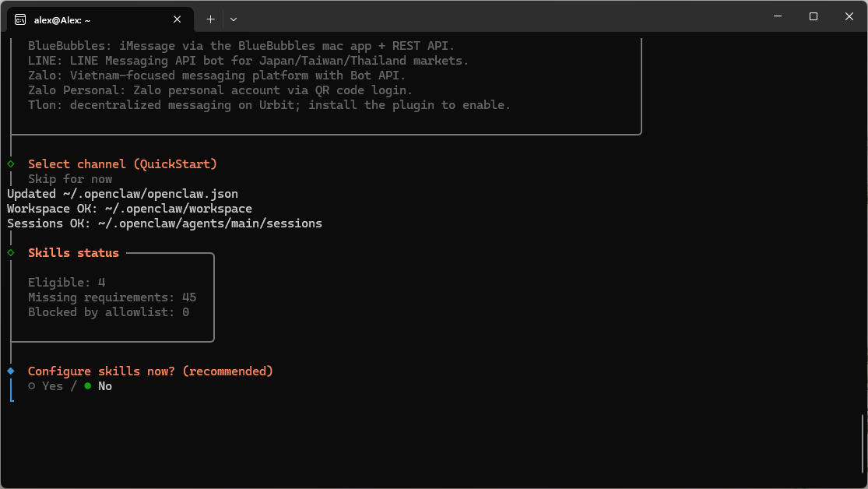Click the terminal icon in the tab

pyautogui.click(x=20, y=19)
